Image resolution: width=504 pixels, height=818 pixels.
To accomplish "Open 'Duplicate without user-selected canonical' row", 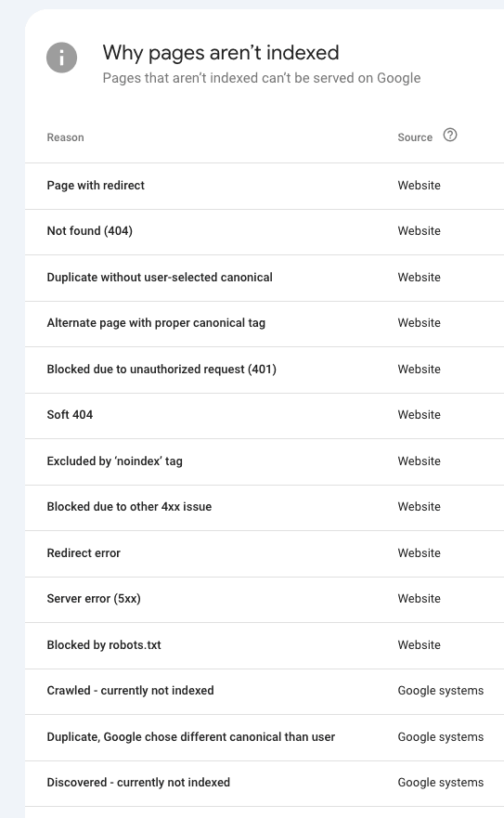I will click(265, 278).
